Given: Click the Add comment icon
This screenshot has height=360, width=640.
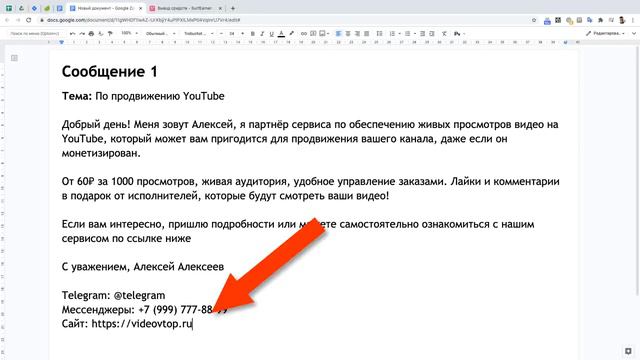Looking at the screenshot, I should [313, 33].
